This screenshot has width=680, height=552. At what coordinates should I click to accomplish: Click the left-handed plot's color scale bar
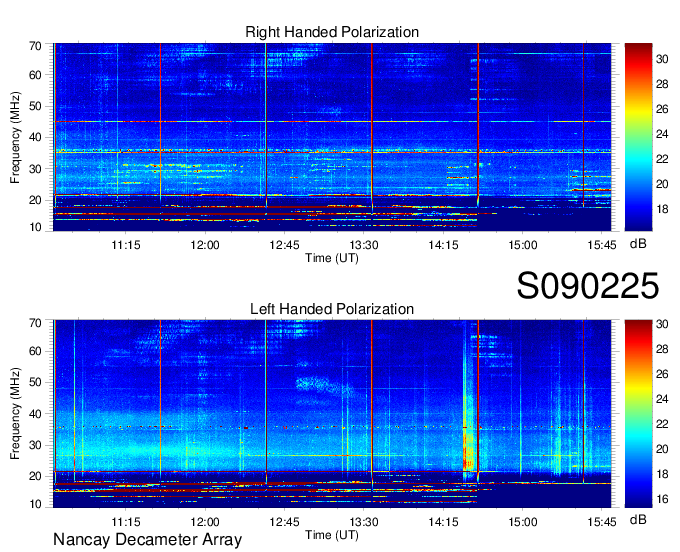pyautogui.click(x=638, y=414)
